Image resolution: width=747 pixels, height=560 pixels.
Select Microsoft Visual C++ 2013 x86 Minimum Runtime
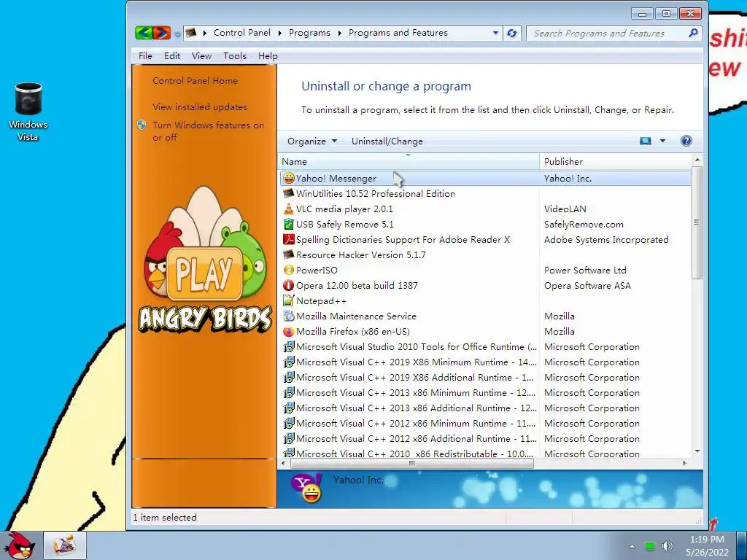tap(485, 392)
